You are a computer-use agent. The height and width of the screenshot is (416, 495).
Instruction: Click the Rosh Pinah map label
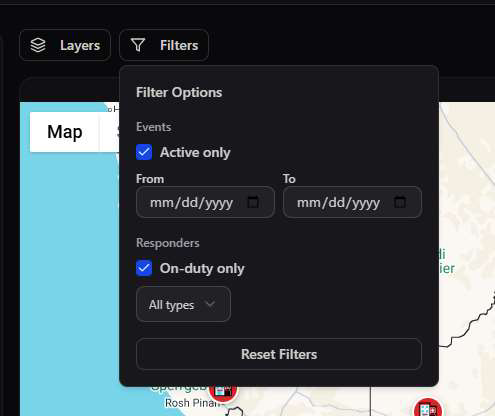tap(193, 403)
